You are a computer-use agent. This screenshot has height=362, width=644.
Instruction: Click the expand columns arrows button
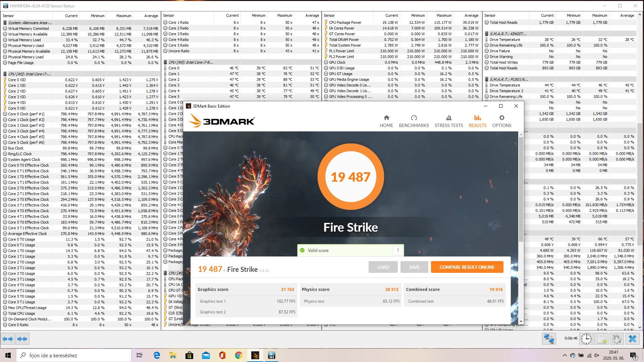coord(8,339)
